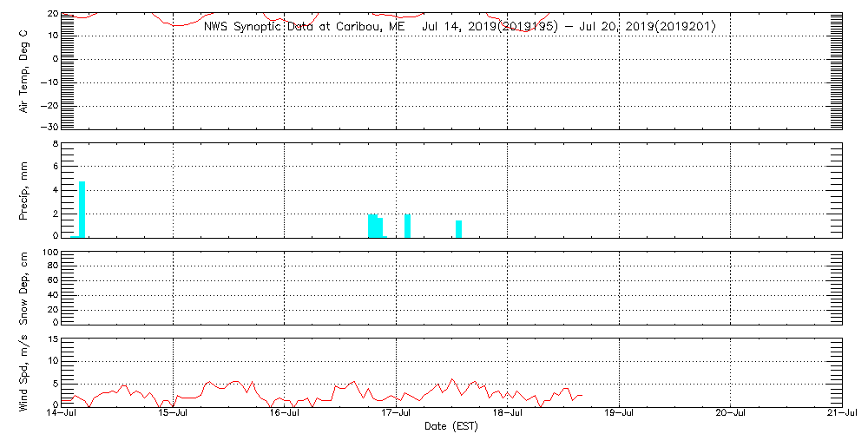This screenshot has width=868, height=434.
Task: Click the 'Snow Dep, cm' axis label
Action: pos(24,288)
